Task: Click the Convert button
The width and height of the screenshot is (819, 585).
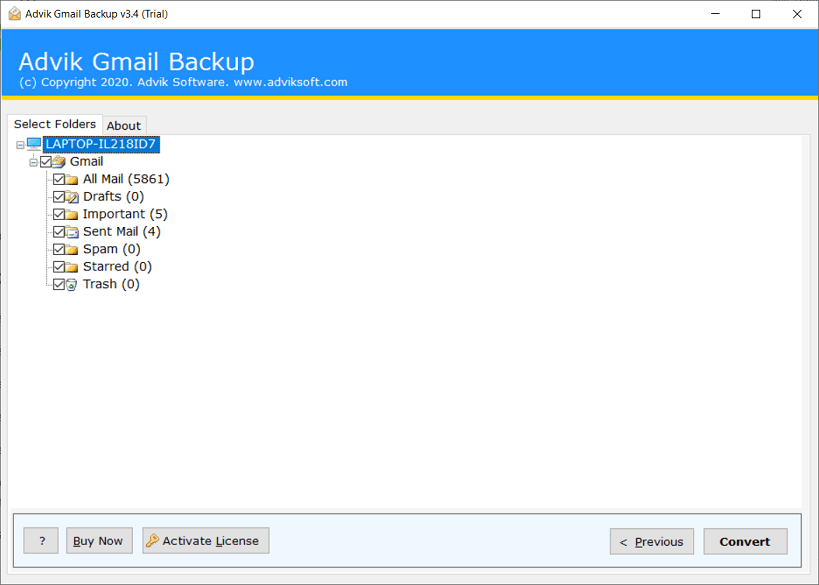Action: coord(745,542)
